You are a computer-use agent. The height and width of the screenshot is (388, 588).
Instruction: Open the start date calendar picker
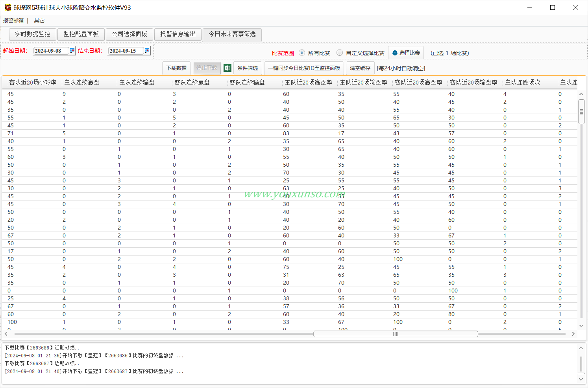(72, 51)
